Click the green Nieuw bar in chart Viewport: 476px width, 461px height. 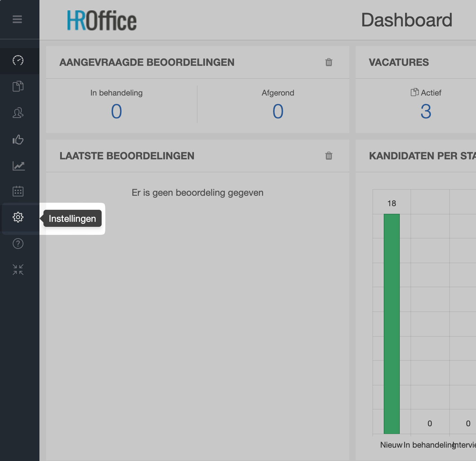pyautogui.click(x=391, y=323)
